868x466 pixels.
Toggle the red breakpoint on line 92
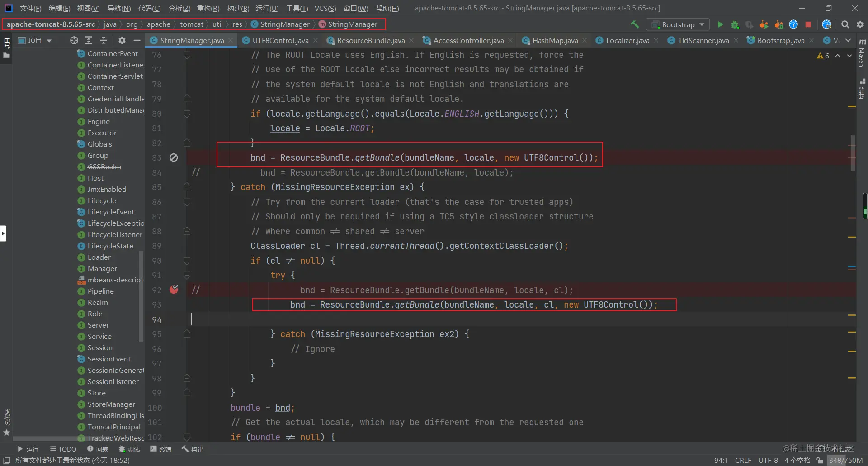click(x=174, y=290)
